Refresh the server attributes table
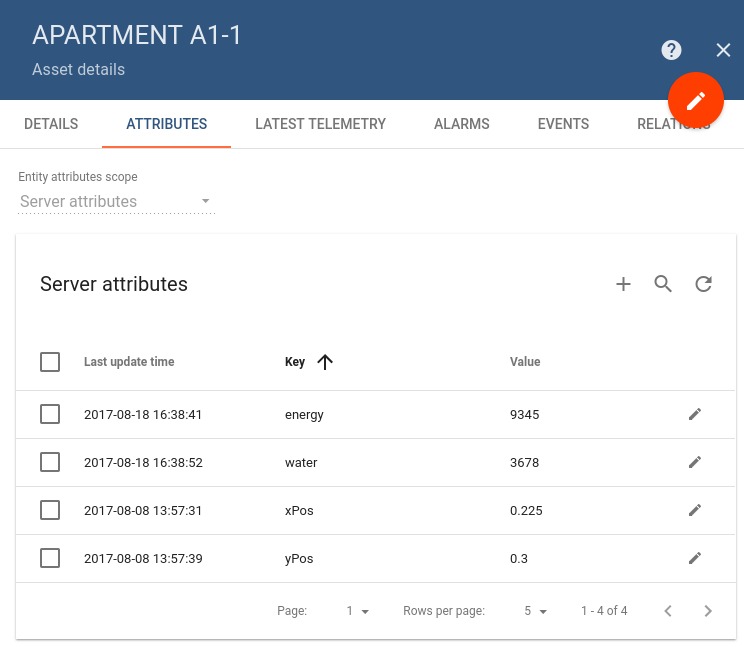Screen dimensions: 744x647 [x=703, y=284]
